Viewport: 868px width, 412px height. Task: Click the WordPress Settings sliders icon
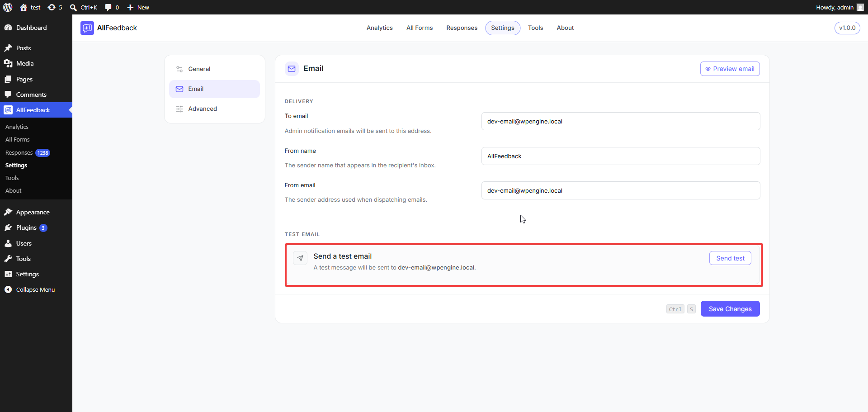tap(8, 274)
